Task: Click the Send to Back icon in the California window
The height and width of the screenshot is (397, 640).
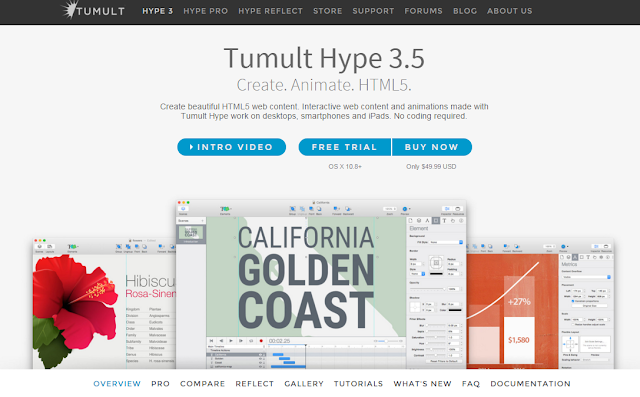Action: coord(319,209)
